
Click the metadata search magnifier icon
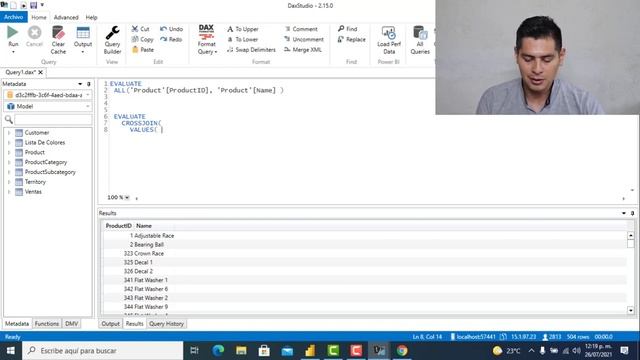coord(8,120)
